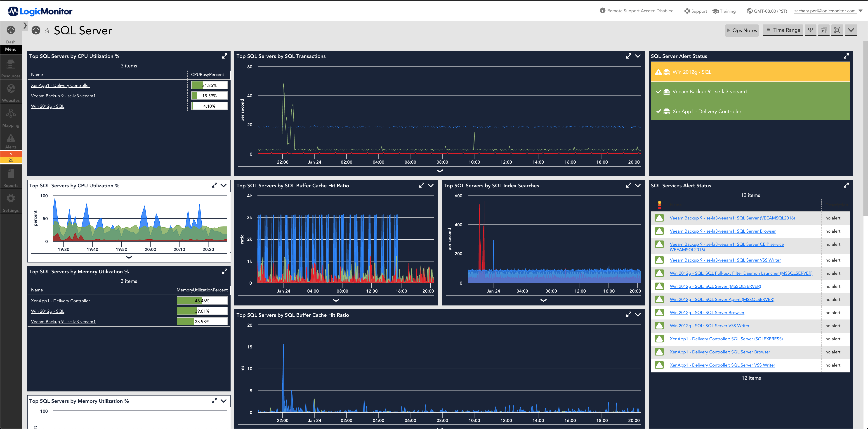This screenshot has width=868, height=429.
Task: Click the dashboard gauge icon beside title
Action: (36, 30)
